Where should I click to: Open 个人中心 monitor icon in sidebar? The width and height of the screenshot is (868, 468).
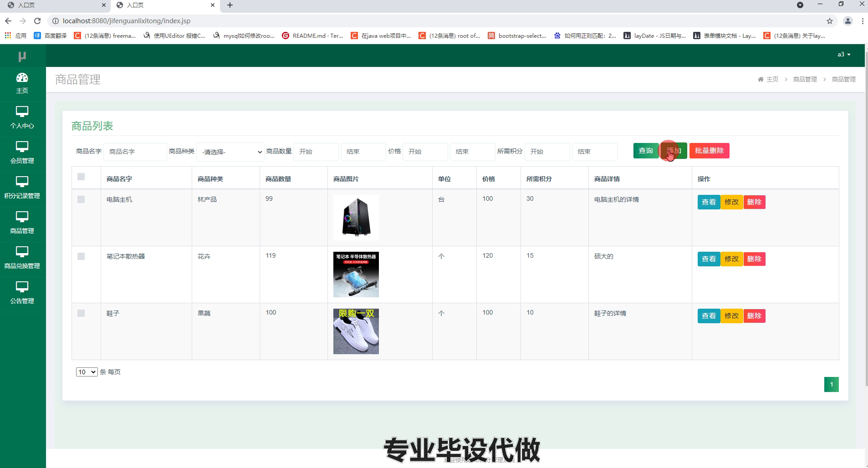pyautogui.click(x=22, y=112)
